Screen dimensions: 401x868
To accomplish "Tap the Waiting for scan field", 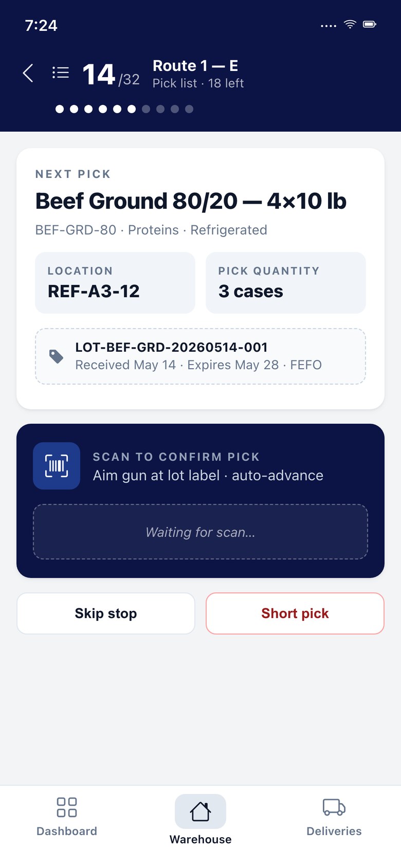I will [x=200, y=532].
